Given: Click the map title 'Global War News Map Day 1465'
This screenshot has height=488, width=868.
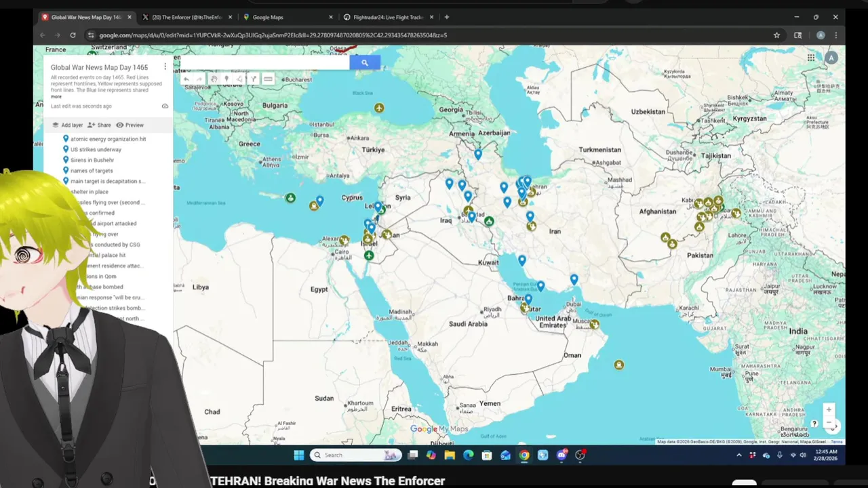Looking at the screenshot, I should pos(99,67).
